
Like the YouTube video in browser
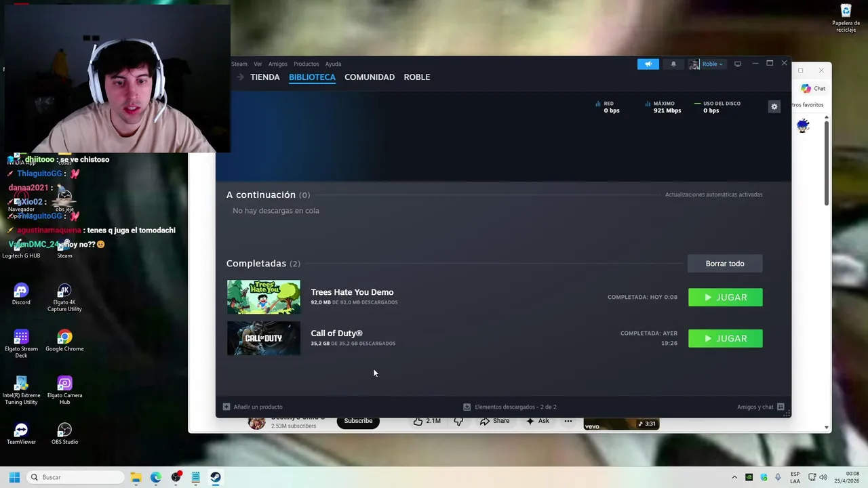pos(427,422)
